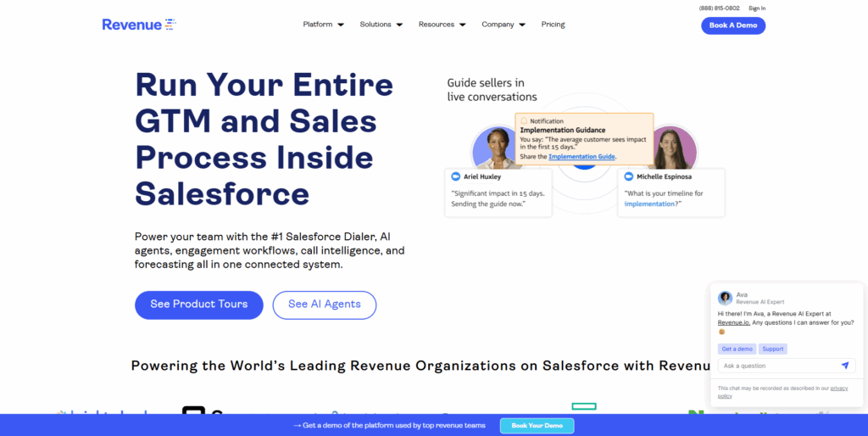Click the Platform menu label
The width and height of the screenshot is (868, 436).
(x=318, y=25)
